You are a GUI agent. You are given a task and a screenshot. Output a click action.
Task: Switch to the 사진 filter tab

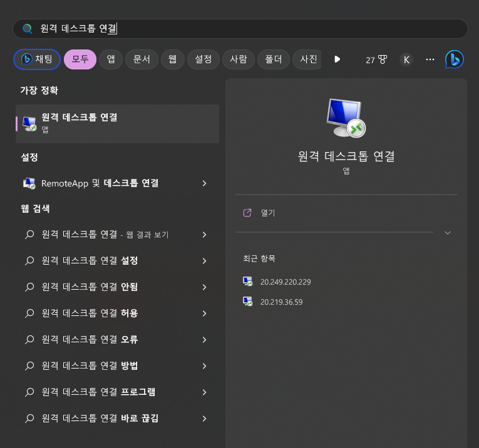[x=307, y=59]
